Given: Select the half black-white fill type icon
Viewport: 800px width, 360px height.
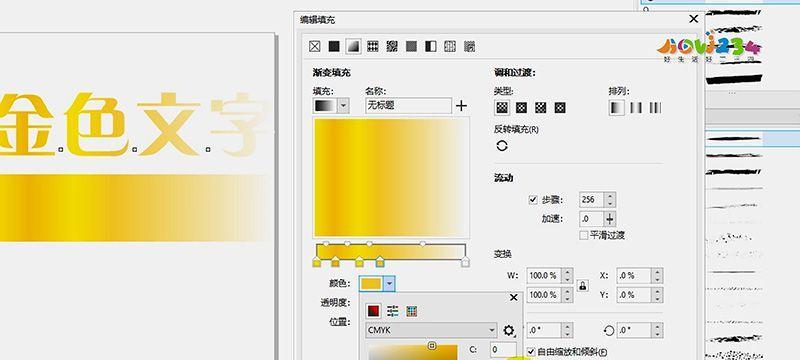Looking at the screenshot, I should 431,47.
